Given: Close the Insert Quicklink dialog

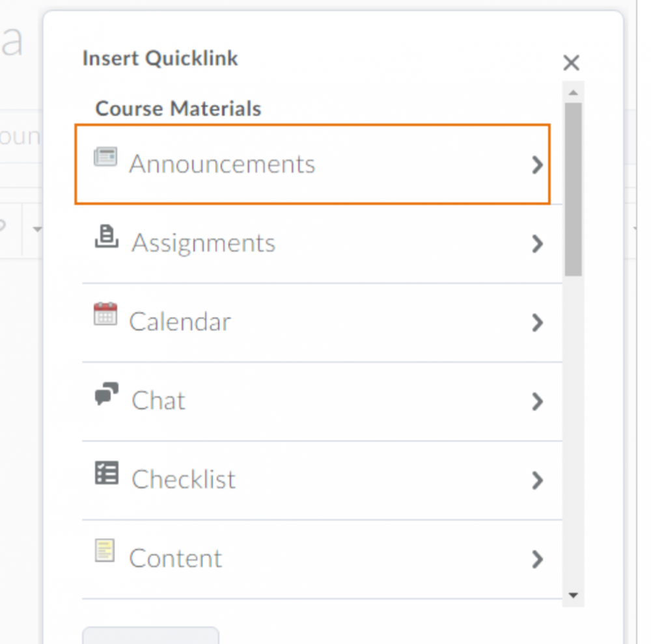Looking at the screenshot, I should click(x=571, y=62).
